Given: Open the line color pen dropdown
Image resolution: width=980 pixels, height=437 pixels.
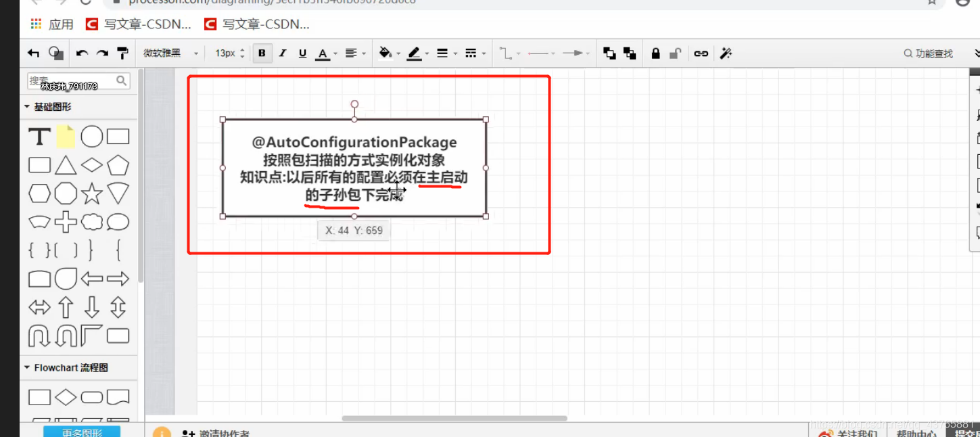Looking at the screenshot, I should 418,53.
